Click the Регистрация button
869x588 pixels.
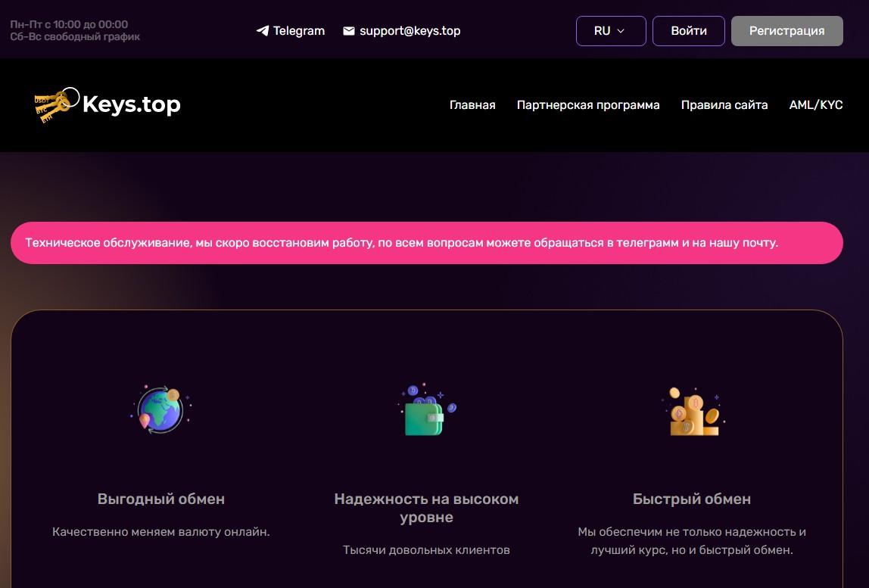(x=787, y=31)
